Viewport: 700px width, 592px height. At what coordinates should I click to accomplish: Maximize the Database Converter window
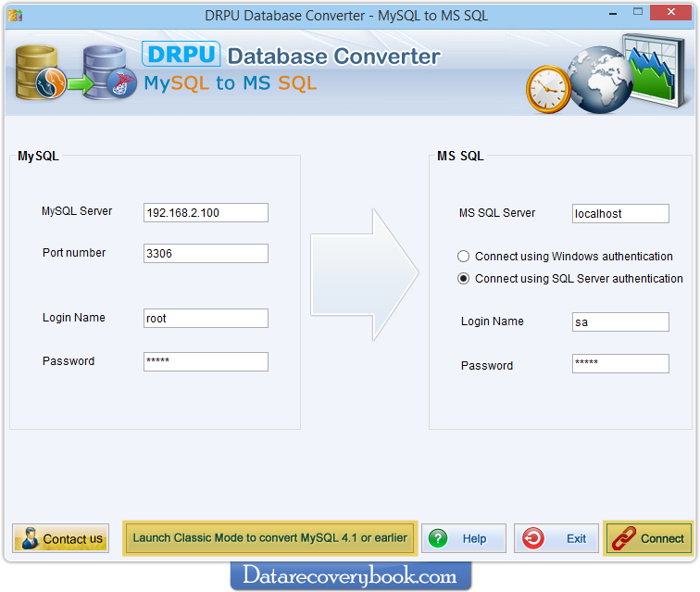638,12
